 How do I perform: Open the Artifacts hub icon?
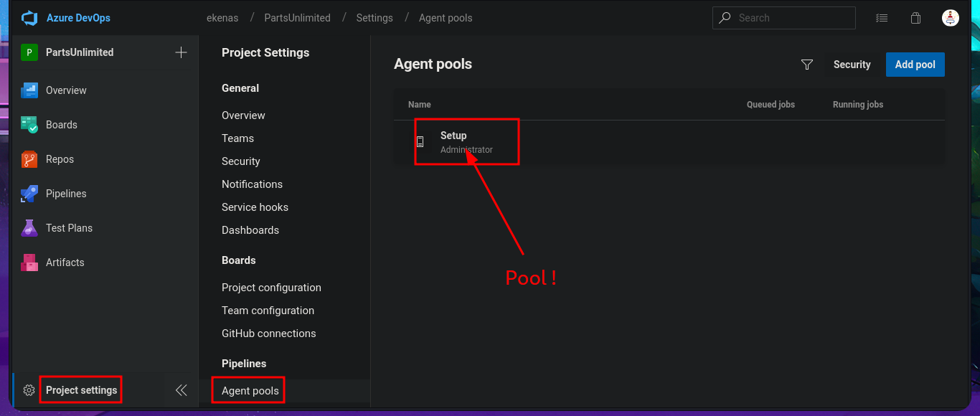[29, 263]
